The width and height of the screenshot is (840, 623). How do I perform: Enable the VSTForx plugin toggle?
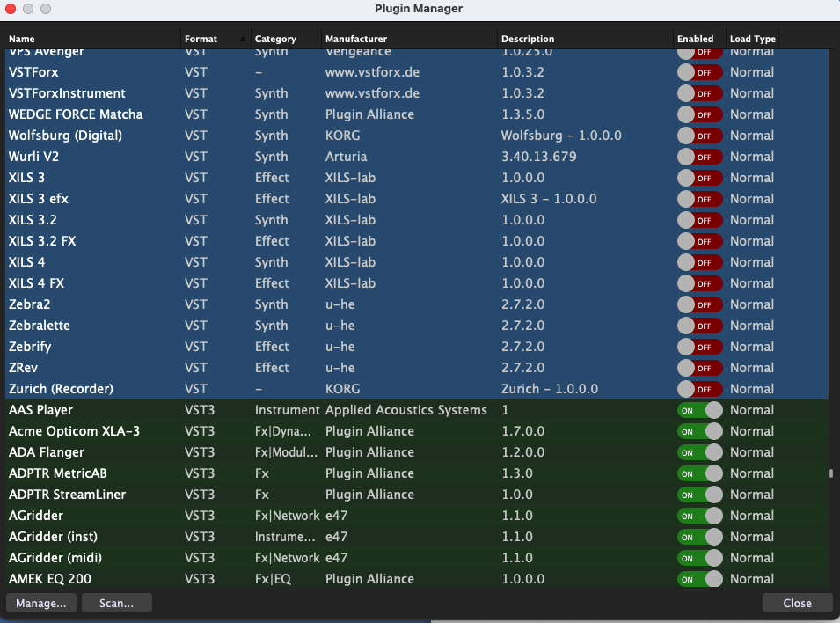tap(699, 72)
